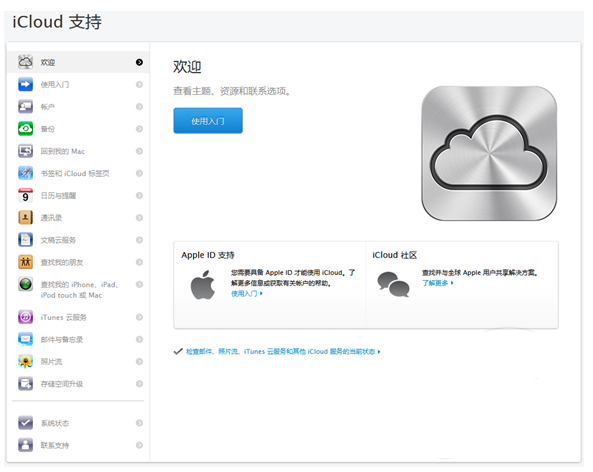The width and height of the screenshot is (593, 472).
Task: Select the 帐户 account icon in sidebar
Action: 25,107
